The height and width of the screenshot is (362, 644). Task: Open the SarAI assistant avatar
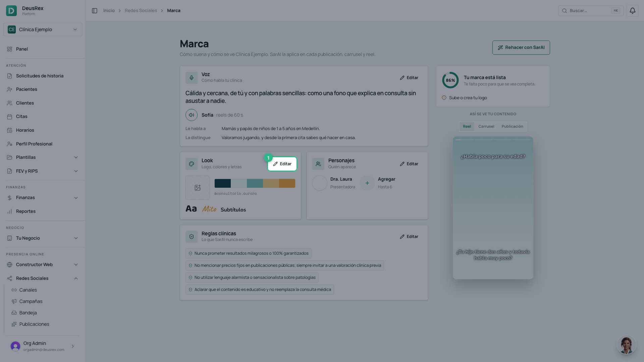coord(626,345)
